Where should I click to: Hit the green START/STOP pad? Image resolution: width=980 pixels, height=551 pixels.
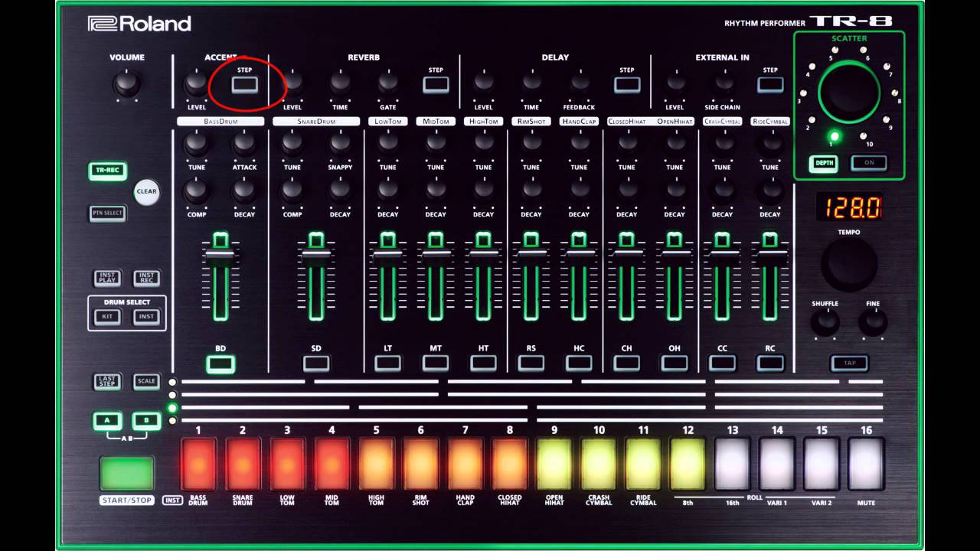127,474
